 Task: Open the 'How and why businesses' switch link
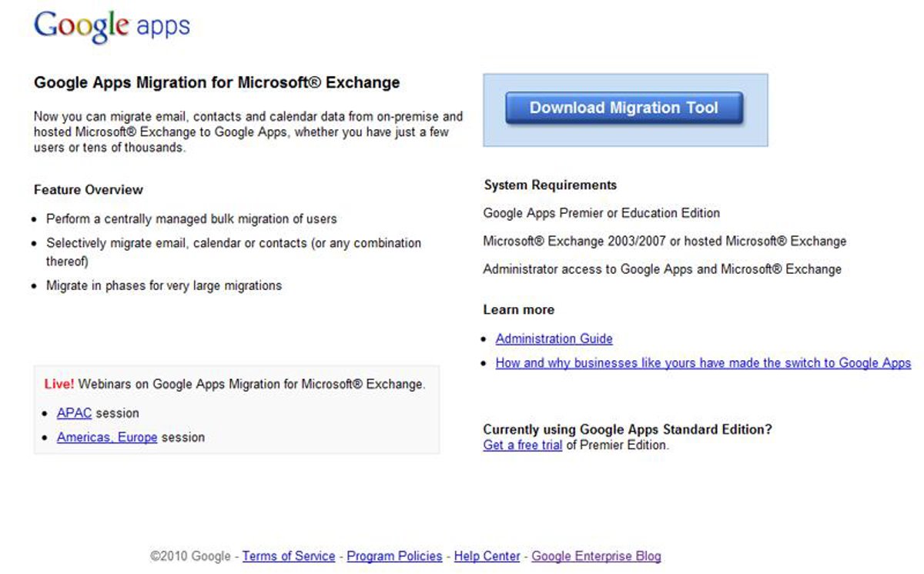click(x=702, y=362)
